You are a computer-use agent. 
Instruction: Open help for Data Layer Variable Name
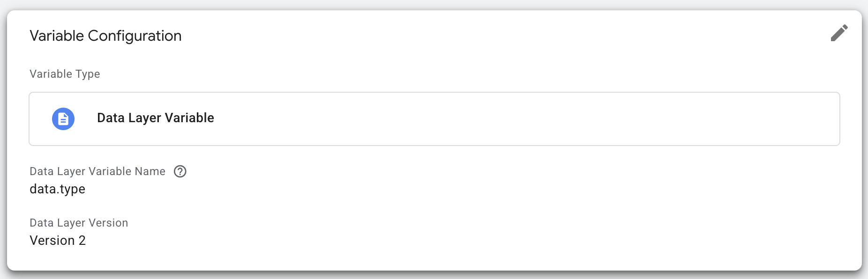[x=180, y=171]
